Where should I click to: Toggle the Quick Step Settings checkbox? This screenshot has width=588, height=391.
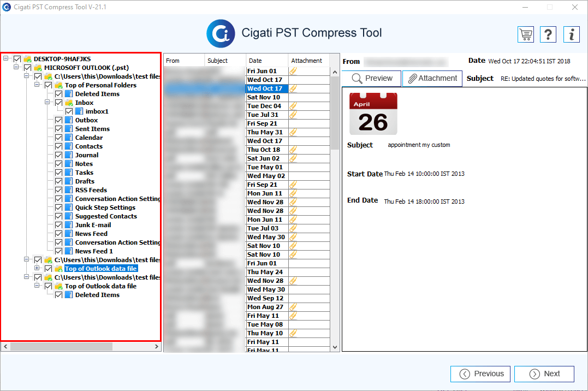click(58, 208)
